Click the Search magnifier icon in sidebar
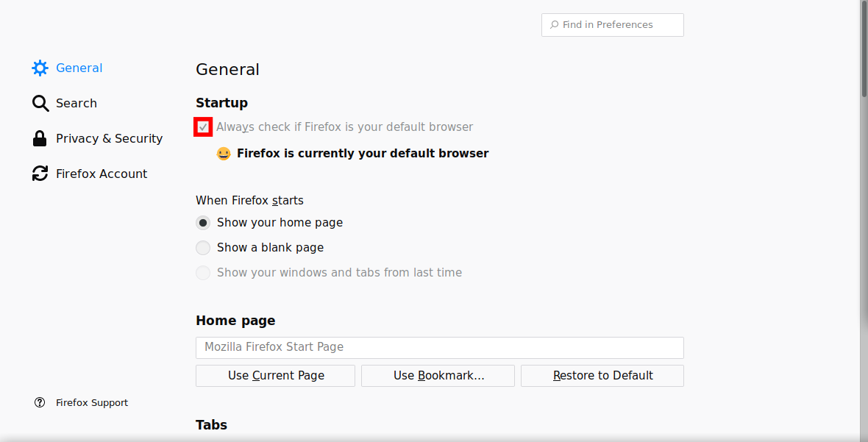This screenshot has width=868, height=442. [40, 104]
